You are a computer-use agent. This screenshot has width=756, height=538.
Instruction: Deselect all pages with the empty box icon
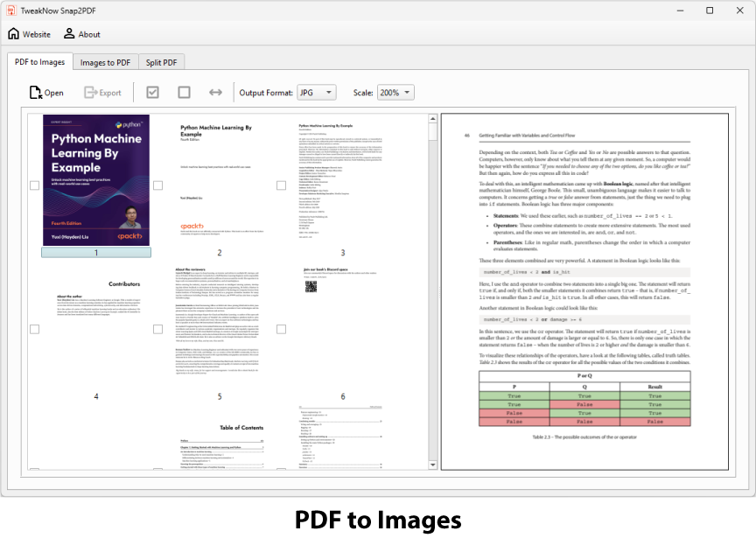point(184,92)
